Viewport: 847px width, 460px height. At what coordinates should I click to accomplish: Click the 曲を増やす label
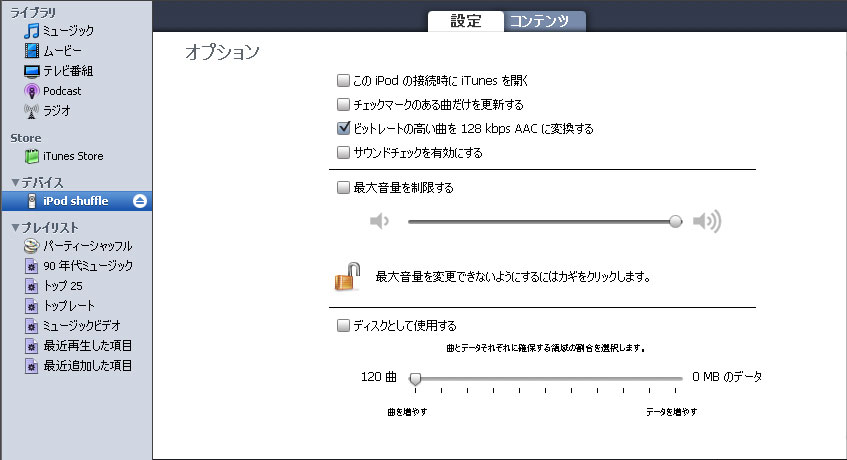click(x=407, y=412)
